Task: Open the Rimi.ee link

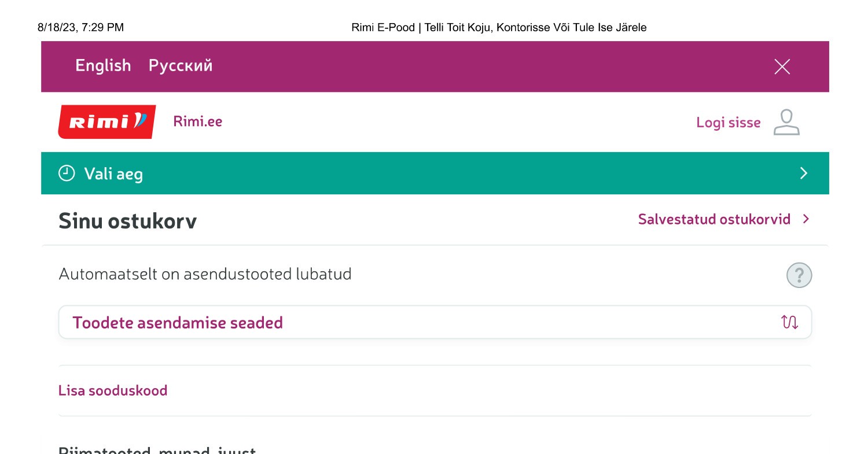Action: tap(198, 121)
